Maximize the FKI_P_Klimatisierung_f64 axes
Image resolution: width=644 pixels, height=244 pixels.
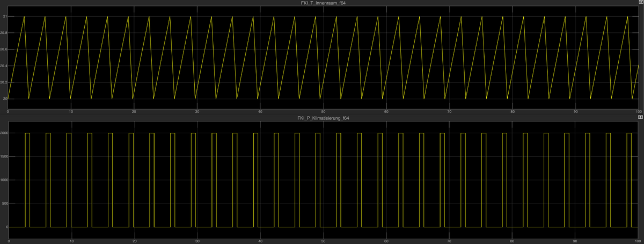point(640,117)
